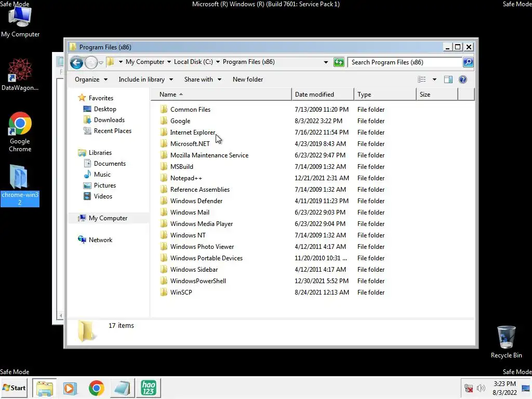Select the Google folder icon
Viewport: 532px width, 399px height.
pos(164,121)
